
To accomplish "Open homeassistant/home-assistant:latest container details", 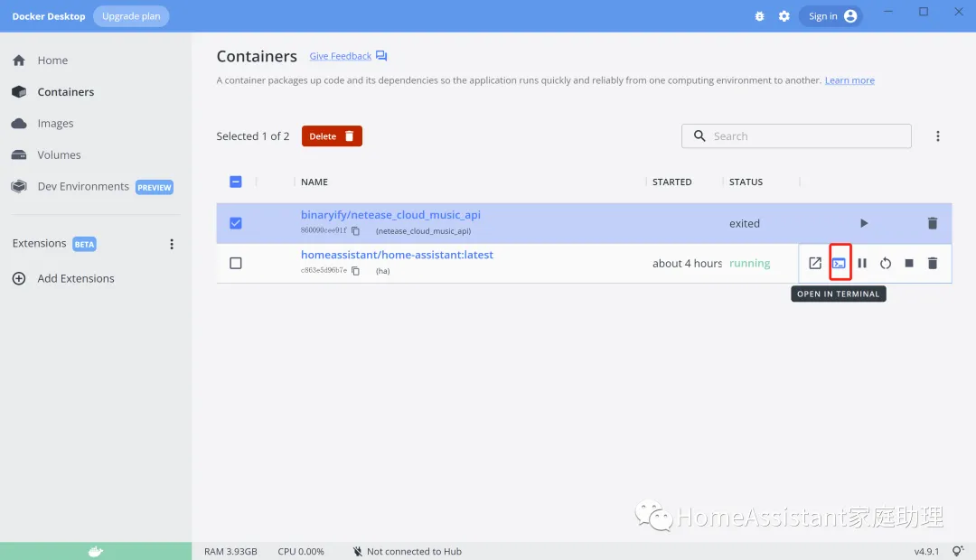I will coord(397,255).
